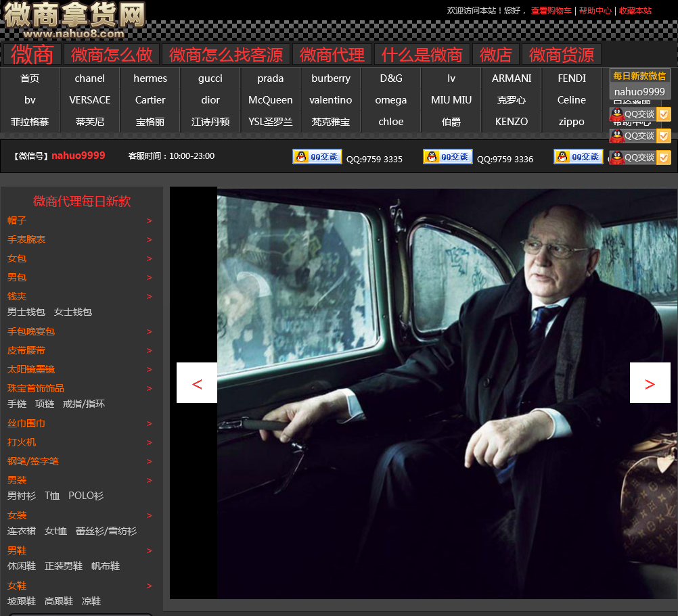
Task: Select the lv brand link
Action: (451, 78)
